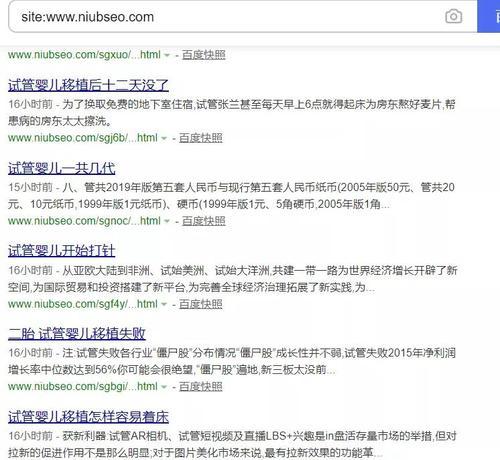Click the blue search button
This screenshot has width=500, height=460.
[x=489, y=16]
